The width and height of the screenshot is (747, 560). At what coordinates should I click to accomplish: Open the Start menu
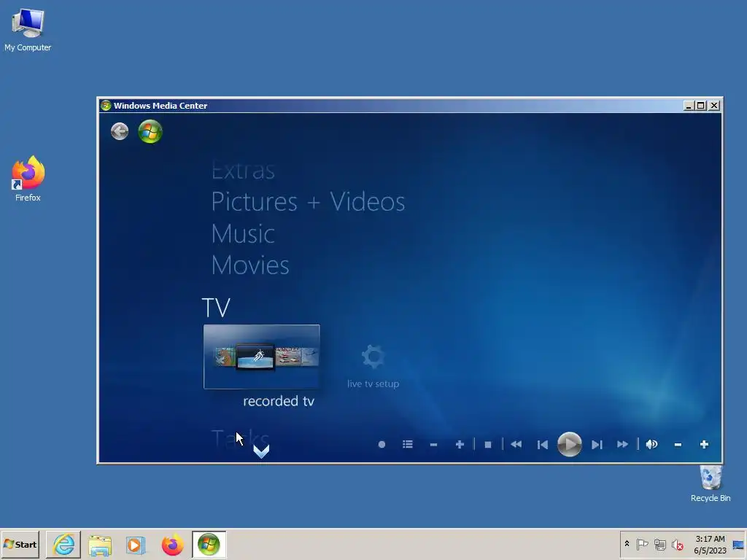[x=20, y=544]
